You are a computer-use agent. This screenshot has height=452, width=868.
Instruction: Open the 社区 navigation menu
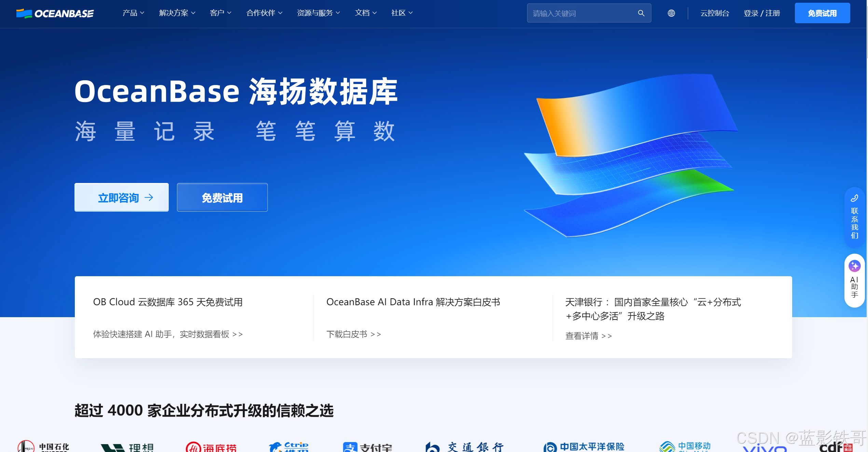402,13
